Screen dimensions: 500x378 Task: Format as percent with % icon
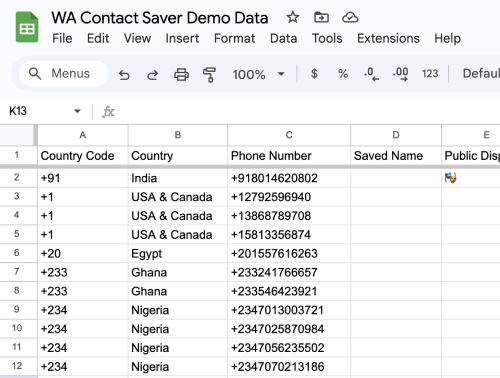coord(343,74)
